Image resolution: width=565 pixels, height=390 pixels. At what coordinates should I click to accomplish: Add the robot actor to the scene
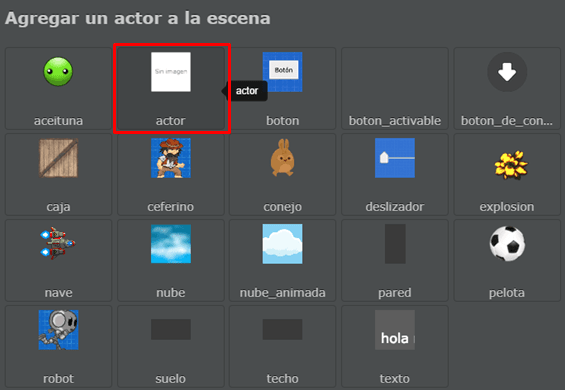58,346
